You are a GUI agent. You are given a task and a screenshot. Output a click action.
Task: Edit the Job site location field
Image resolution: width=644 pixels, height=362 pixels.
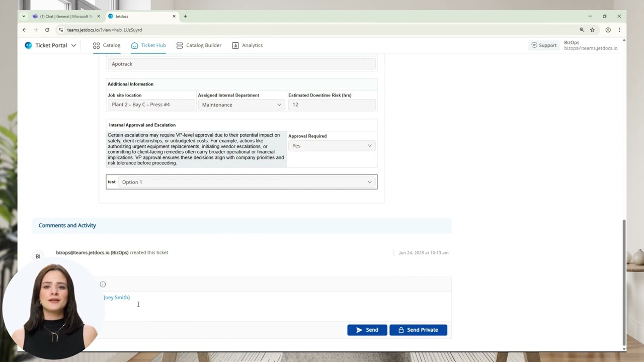point(151,105)
